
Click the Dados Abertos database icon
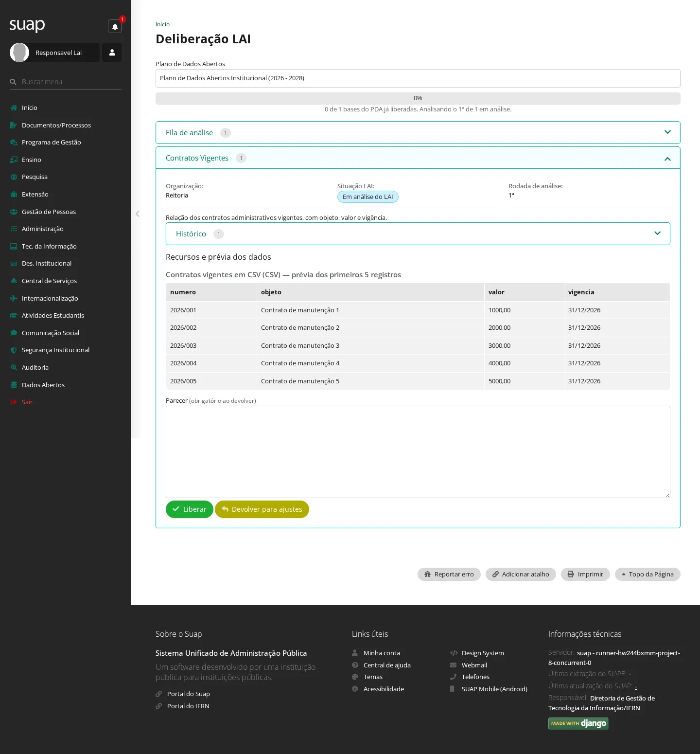tap(14, 385)
